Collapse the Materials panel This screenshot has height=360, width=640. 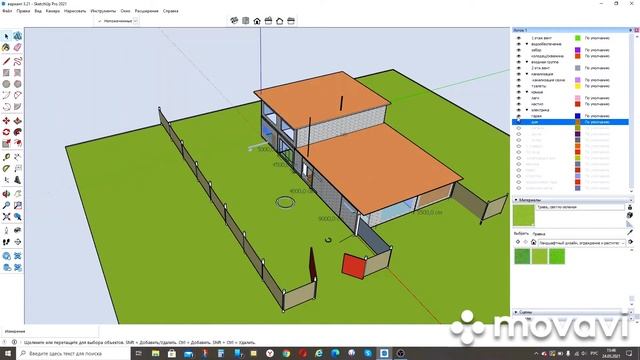516,200
